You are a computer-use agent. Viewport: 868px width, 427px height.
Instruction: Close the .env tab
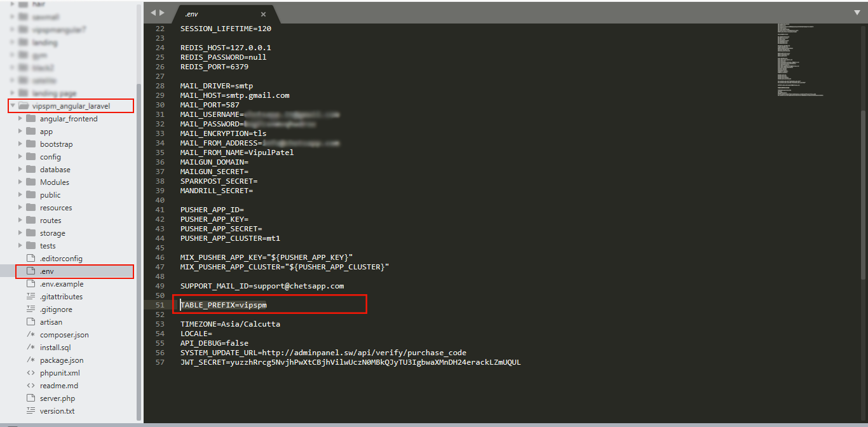[x=264, y=14]
